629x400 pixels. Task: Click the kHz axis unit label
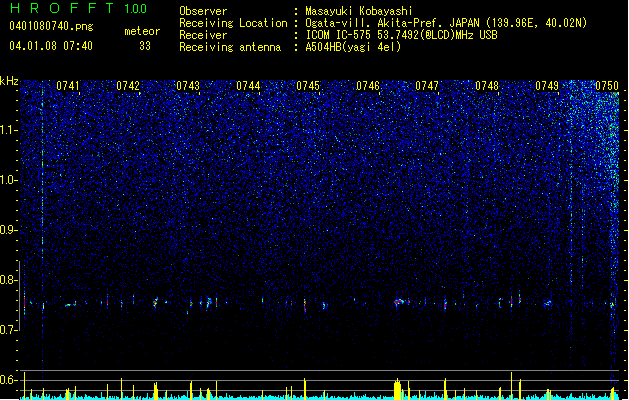click(9, 81)
